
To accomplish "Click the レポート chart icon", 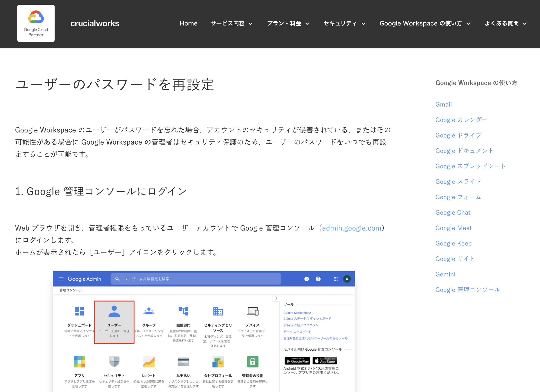I will tap(149, 362).
